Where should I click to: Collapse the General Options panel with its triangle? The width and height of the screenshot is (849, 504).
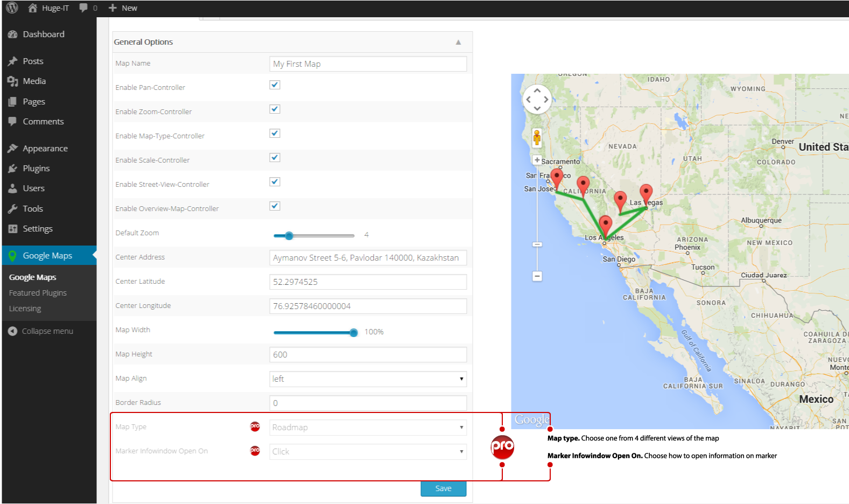click(x=459, y=42)
